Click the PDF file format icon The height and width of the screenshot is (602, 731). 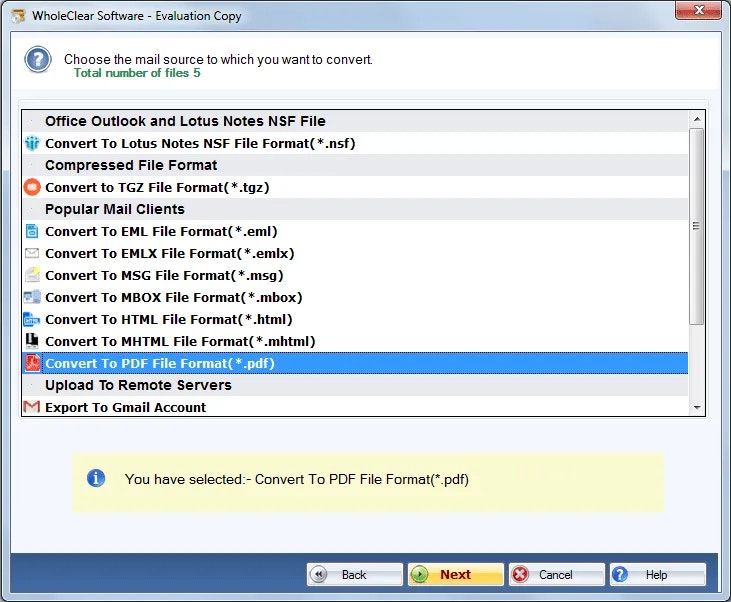pyautogui.click(x=32, y=363)
